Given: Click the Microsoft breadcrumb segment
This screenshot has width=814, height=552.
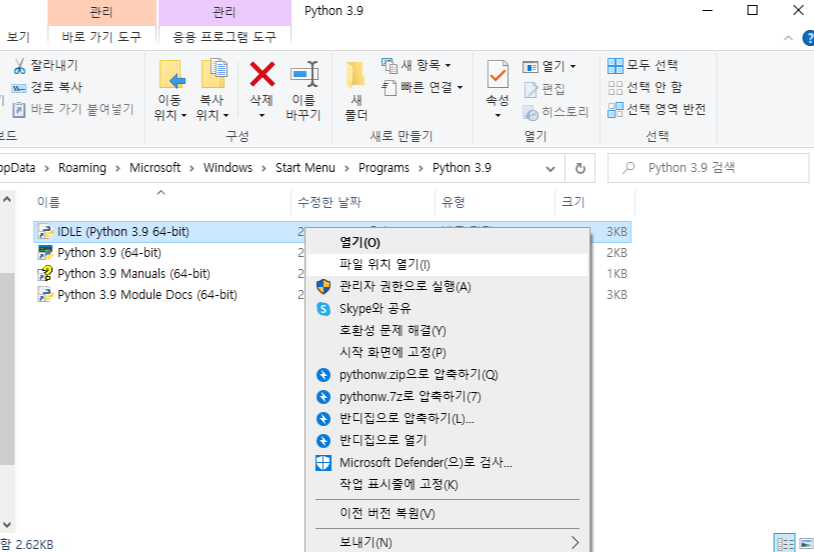Looking at the screenshot, I should [155, 168].
